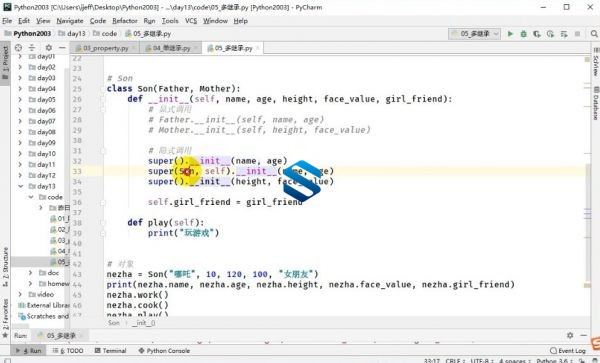Toggle fold marker on line 31 comment

103,151
